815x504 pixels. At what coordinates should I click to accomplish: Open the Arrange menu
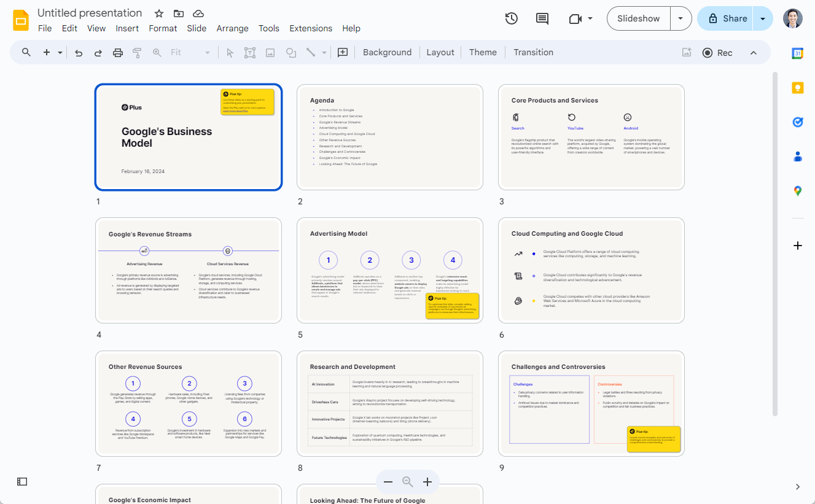pos(232,28)
